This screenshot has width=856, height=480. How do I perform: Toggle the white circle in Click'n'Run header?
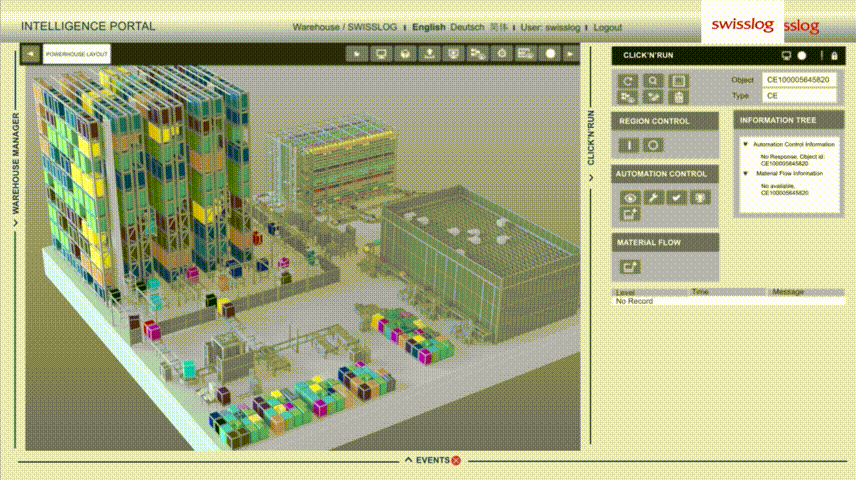(x=801, y=55)
